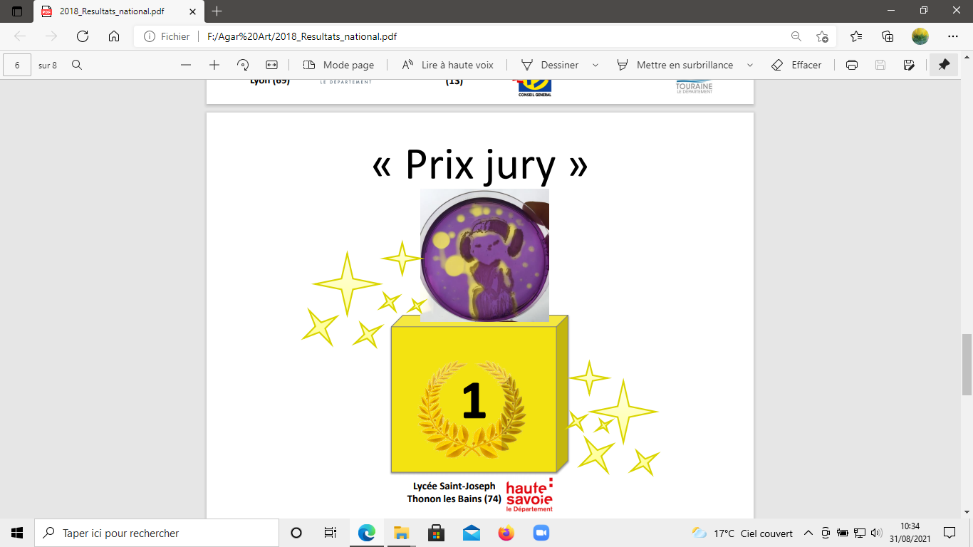973x547 pixels.
Task: Open the Favorites list
Action: point(856,37)
